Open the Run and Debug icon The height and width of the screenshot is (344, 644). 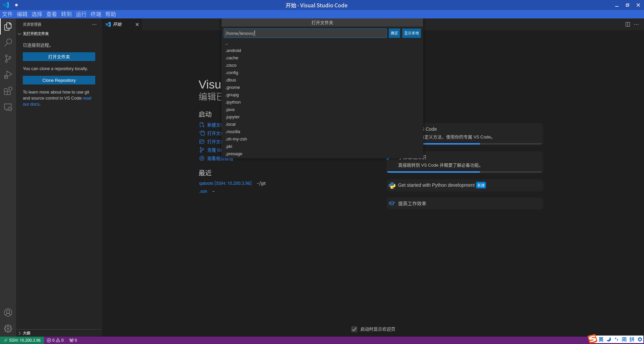8,75
